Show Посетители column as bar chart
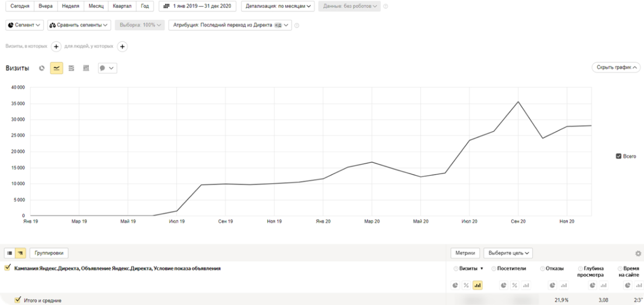The height and width of the screenshot is (305, 644). point(526,285)
